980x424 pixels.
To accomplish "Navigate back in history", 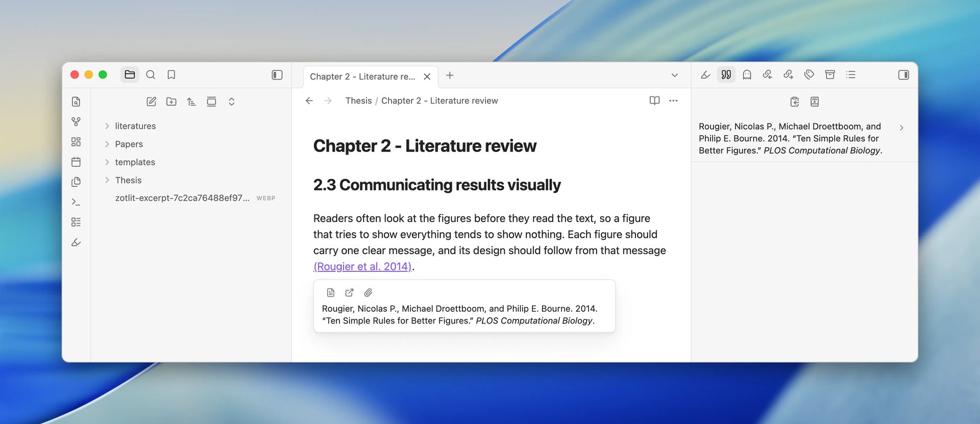I will [x=309, y=101].
